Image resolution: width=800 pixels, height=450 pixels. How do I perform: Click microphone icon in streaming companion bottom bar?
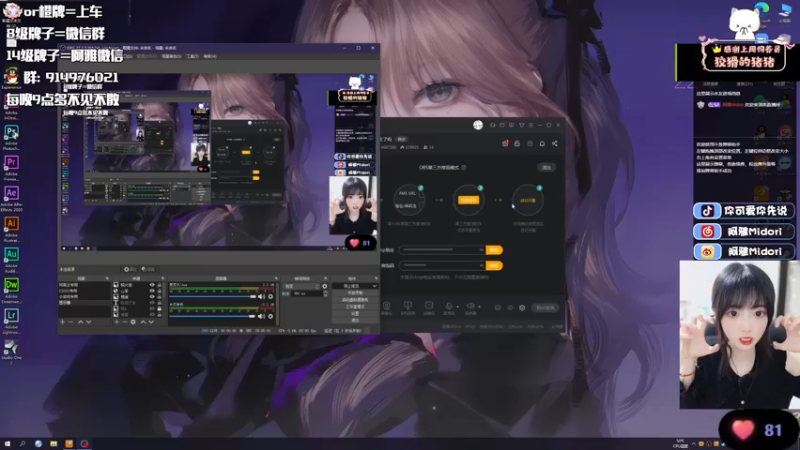pos(449,305)
